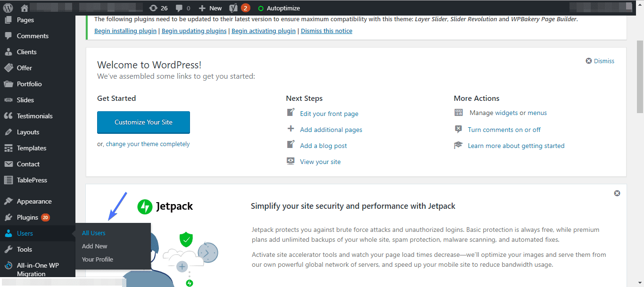Screen dimensions: 644x287
Task: Click the Offer tag icon
Action: (8, 68)
